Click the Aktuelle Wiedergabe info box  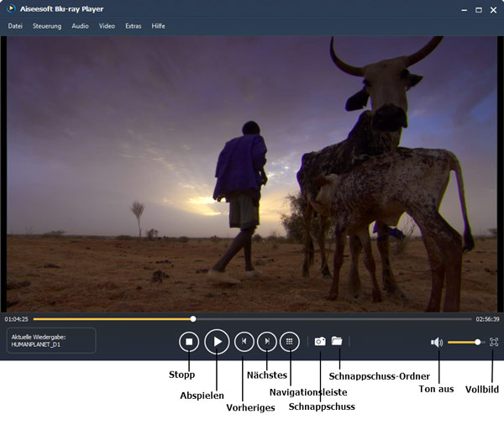[51, 340]
